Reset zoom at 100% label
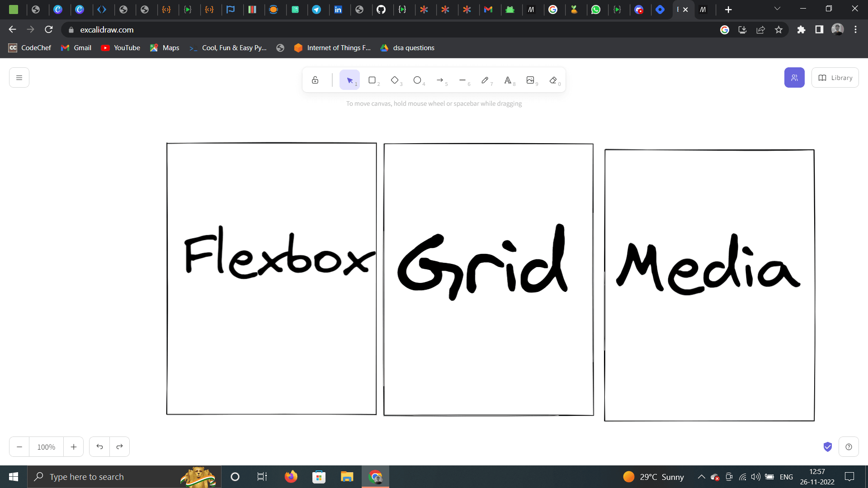 point(46,447)
